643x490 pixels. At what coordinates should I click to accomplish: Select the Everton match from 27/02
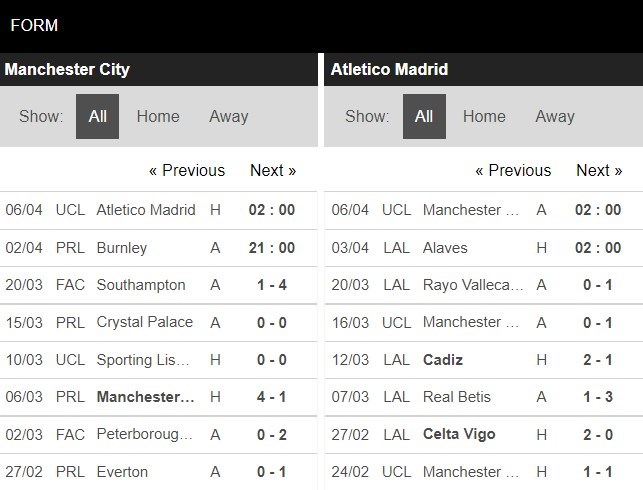point(122,472)
